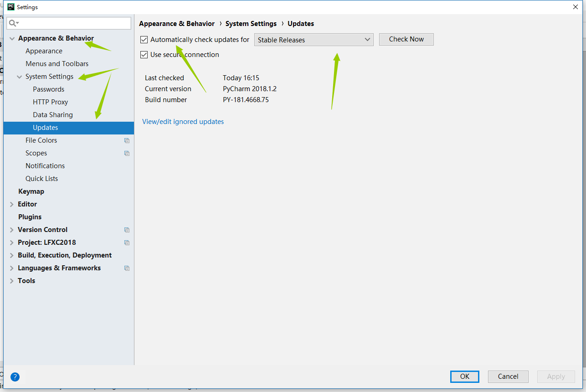The image size is (586, 392).
Task: Click the Updates breadcrumb label
Action: click(x=301, y=24)
